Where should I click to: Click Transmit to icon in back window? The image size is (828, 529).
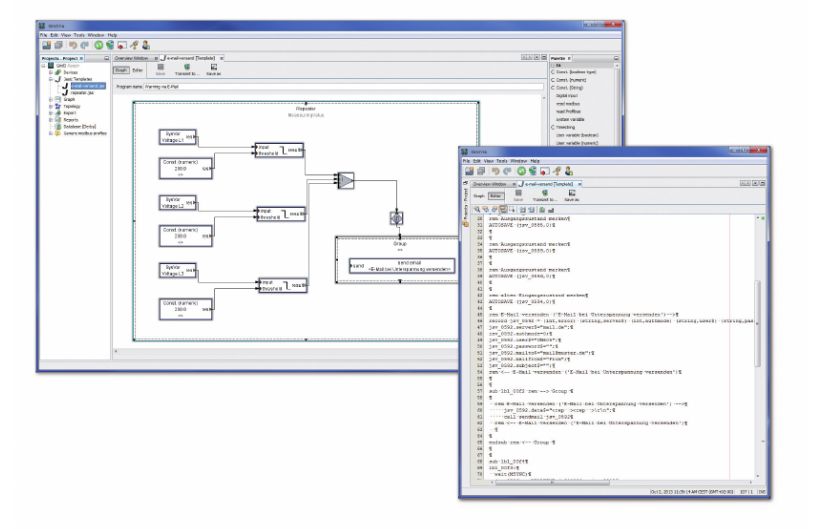point(187,70)
